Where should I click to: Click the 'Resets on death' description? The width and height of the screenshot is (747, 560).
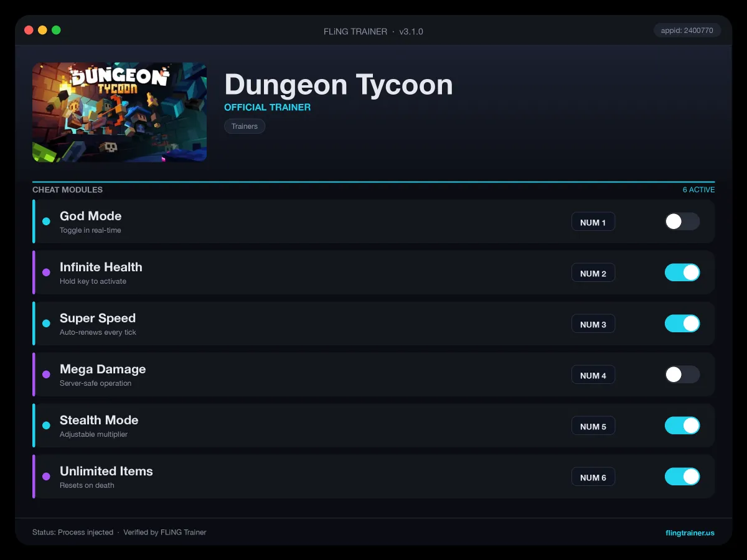[87, 485]
